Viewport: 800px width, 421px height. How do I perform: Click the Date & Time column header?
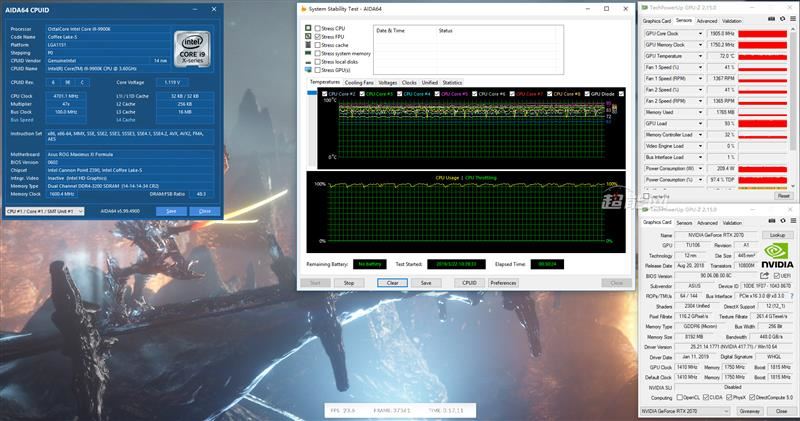coord(390,31)
